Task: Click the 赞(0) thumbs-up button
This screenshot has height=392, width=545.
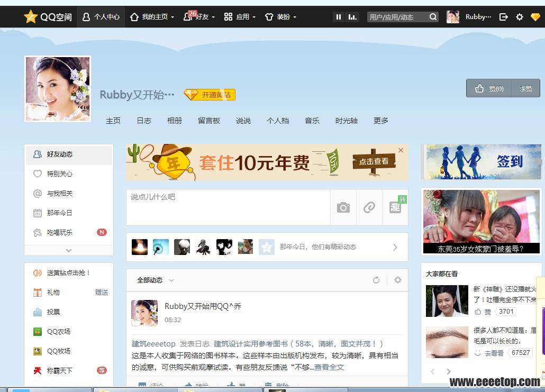Action: [489, 88]
